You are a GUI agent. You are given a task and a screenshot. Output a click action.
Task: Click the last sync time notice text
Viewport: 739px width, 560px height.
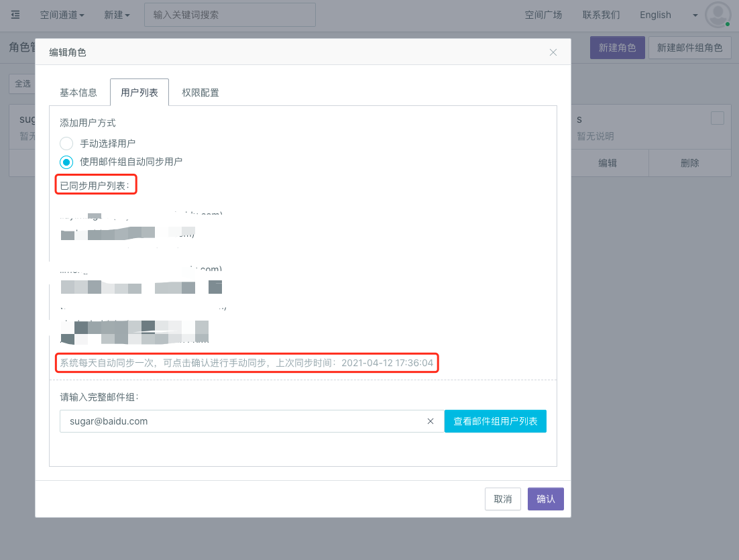pyautogui.click(x=247, y=363)
